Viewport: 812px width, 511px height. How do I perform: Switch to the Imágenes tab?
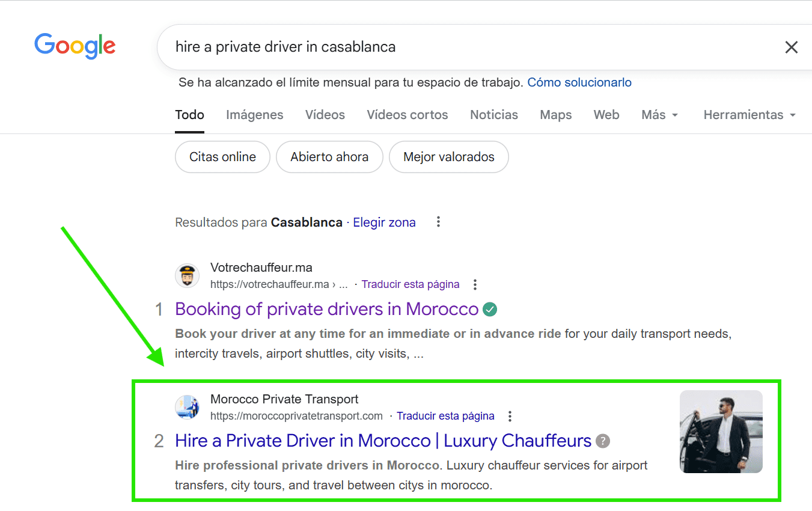[x=254, y=115]
